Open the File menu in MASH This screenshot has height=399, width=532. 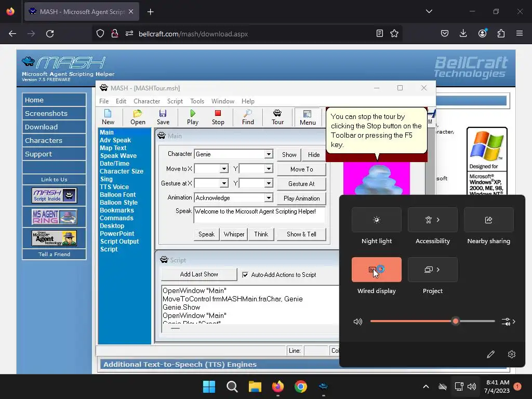coord(104,101)
